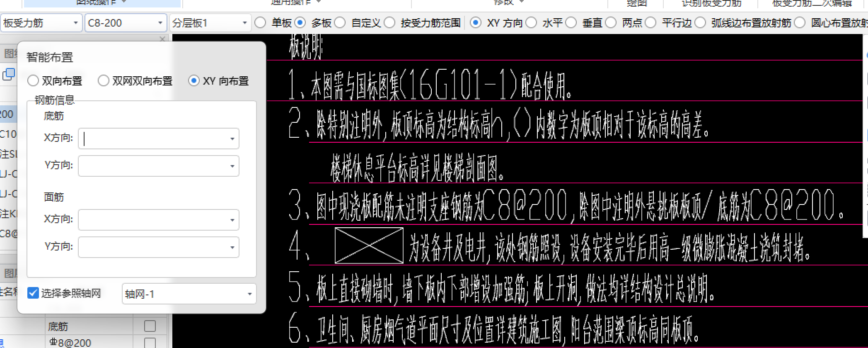Open the 修改 ribbon group menu
The height and width of the screenshot is (348, 868).
[x=509, y=2]
